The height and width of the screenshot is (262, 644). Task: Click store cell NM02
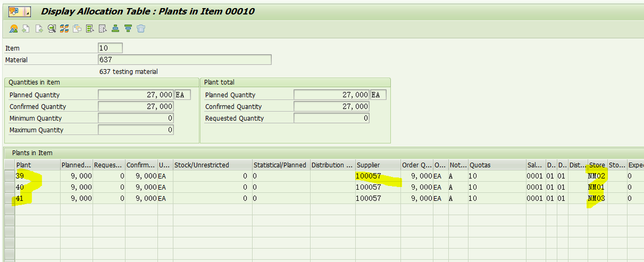[597, 176]
